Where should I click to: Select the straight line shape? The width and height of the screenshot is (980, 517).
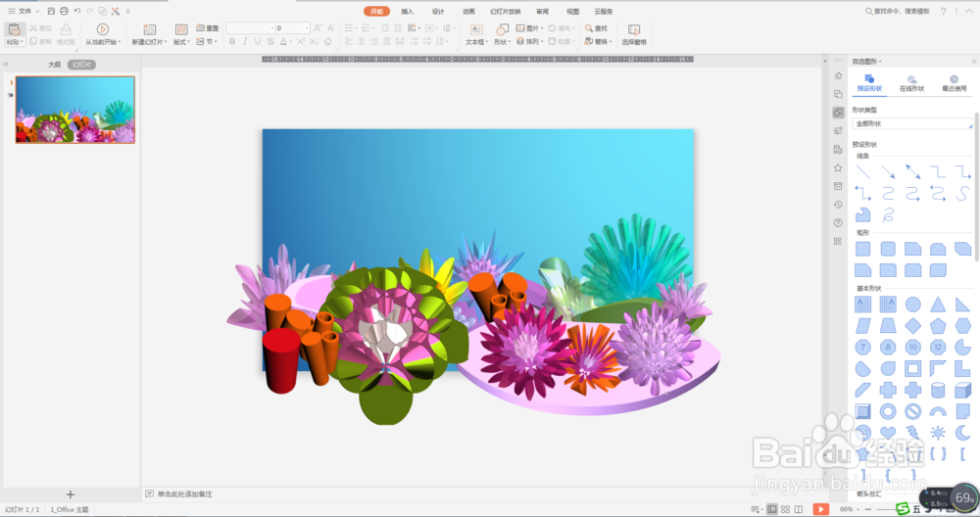[x=863, y=171]
